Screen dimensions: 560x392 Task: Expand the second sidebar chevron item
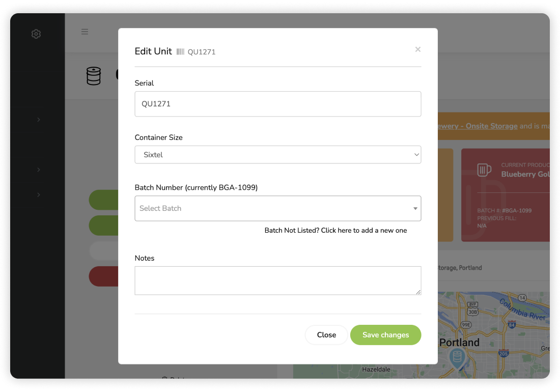(39, 170)
